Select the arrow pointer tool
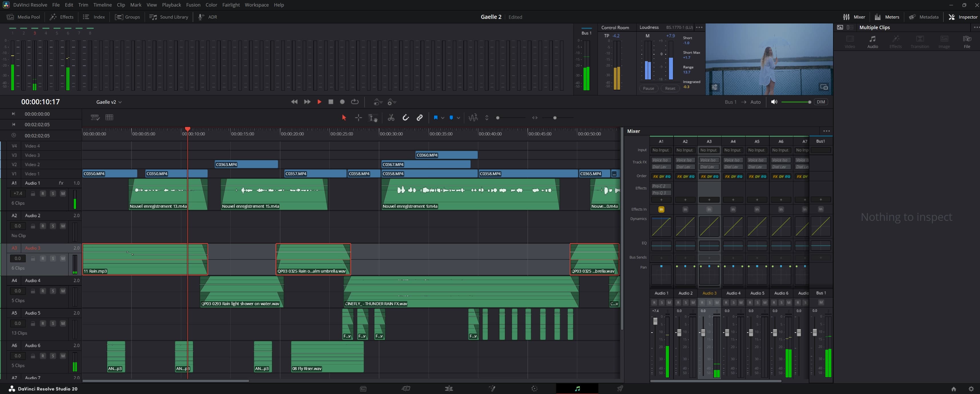This screenshot has width=980, height=394. click(x=344, y=118)
